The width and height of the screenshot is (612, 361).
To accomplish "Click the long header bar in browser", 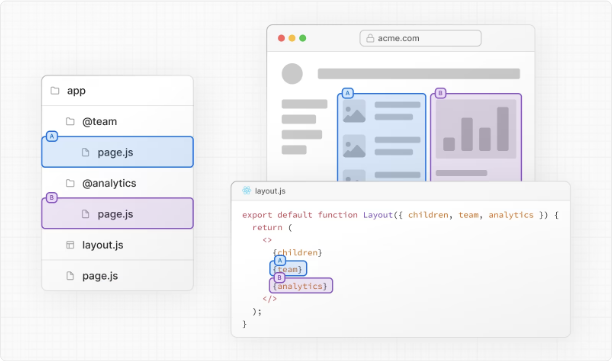I will pos(419,74).
